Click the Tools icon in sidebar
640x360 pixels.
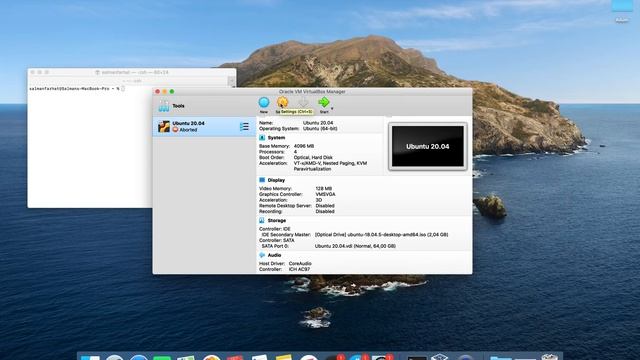[x=164, y=106]
